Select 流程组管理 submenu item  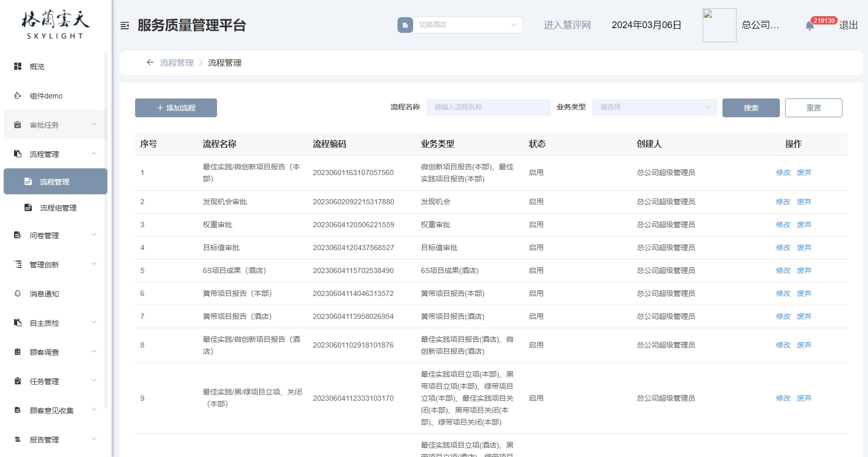pyautogui.click(x=55, y=208)
